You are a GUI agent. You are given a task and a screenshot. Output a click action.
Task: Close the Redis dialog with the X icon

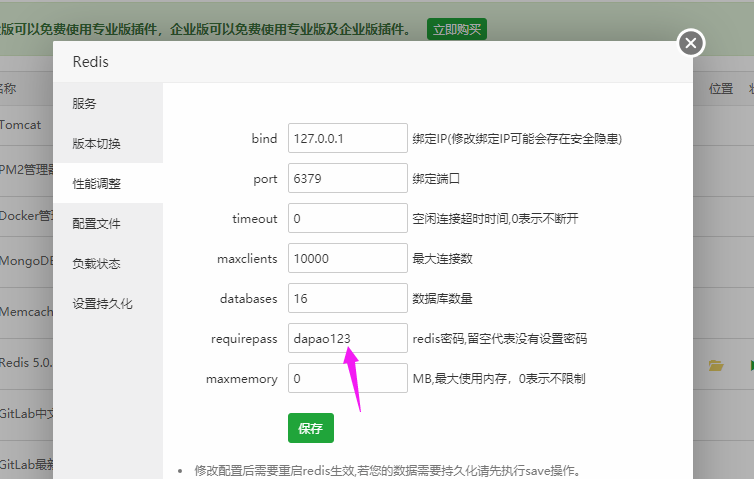click(x=691, y=43)
